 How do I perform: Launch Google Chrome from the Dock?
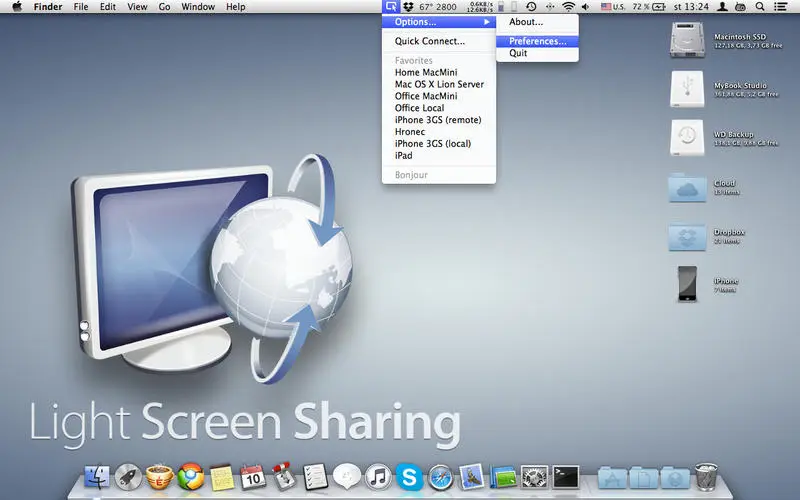tap(191, 477)
